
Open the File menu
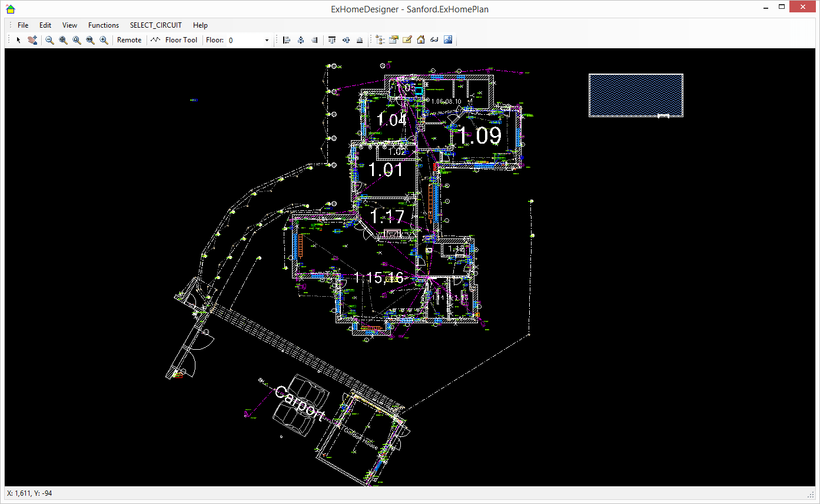(x=23, y=25)
